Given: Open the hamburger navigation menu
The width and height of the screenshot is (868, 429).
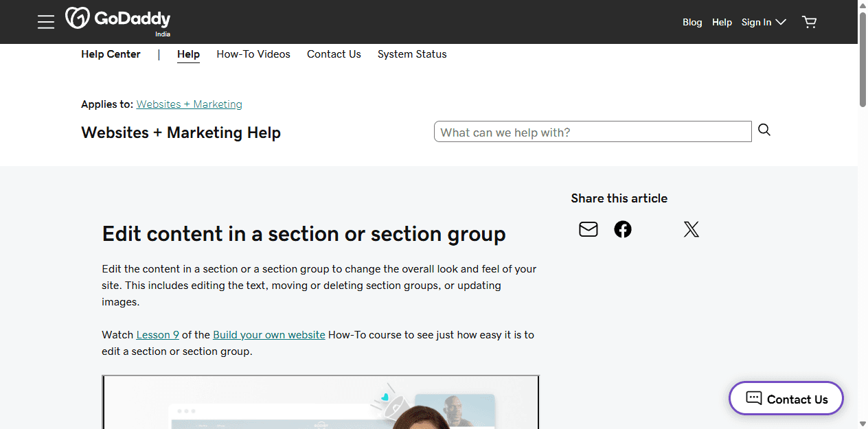Looking at the screenshot, I should pos(46,22).
